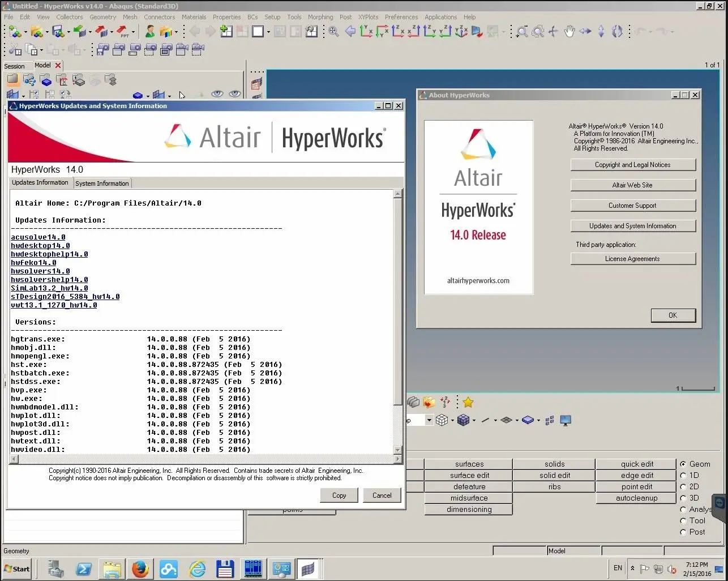The image size is (728, 581).
Task: Expand the Open Model icon dropdown arrow
Action: click(x=47, y=32)
